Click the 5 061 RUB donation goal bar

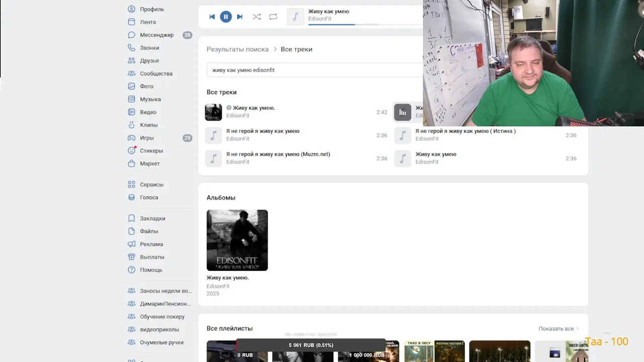tap(311, 345)
